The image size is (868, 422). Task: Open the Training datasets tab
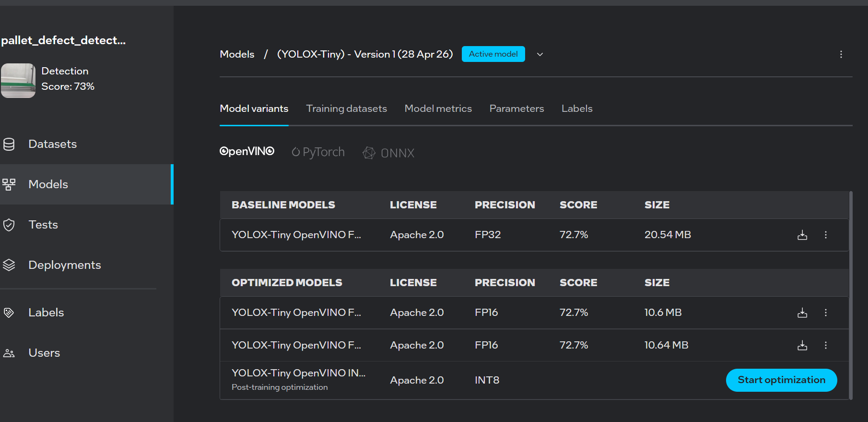[347, 109]
